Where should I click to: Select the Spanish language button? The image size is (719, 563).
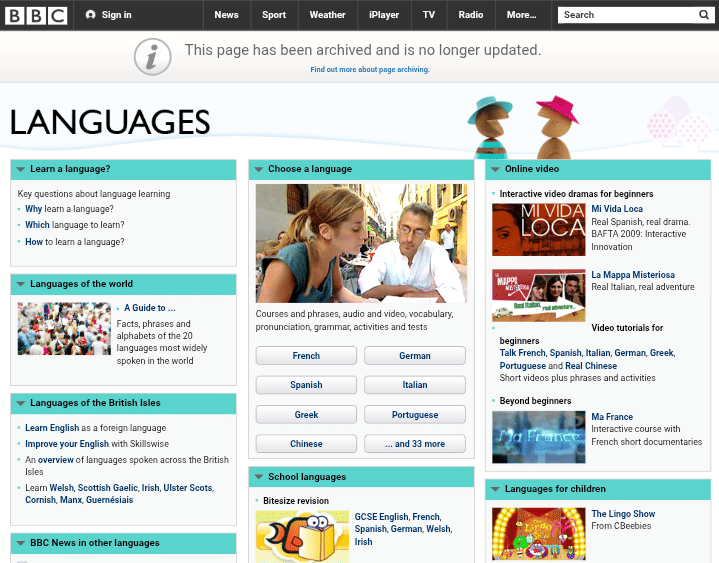tap(306, 385)
